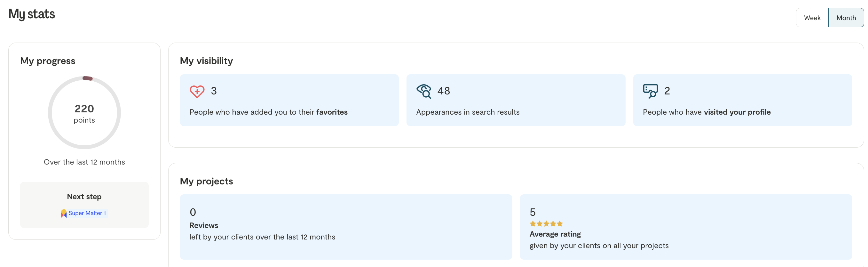Select the visited your profile card
868x267 pixels.
click(x=742, y=100)
